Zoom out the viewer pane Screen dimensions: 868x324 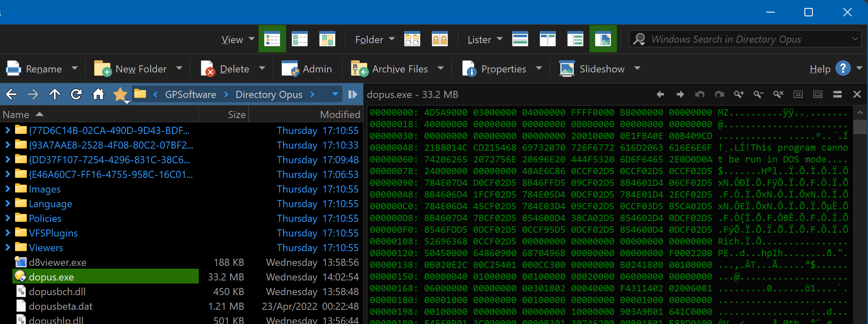click(x=758, y=94)
